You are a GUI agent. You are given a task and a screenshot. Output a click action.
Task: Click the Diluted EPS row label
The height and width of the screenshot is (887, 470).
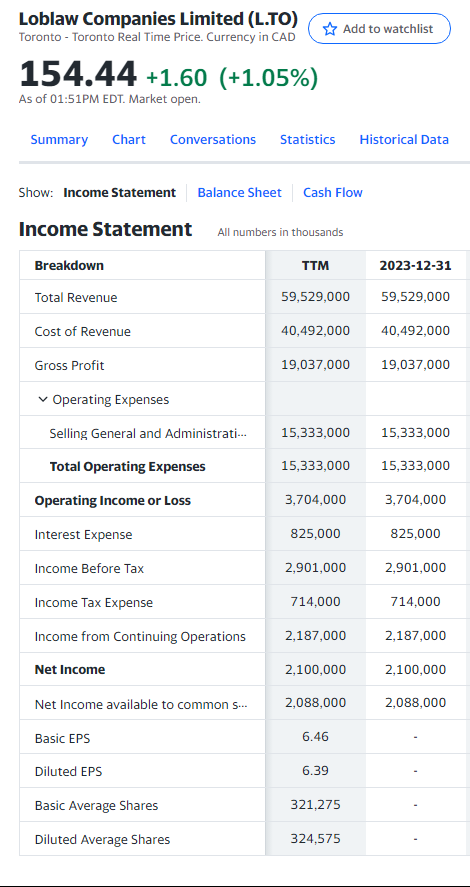[x=68, y=772]
